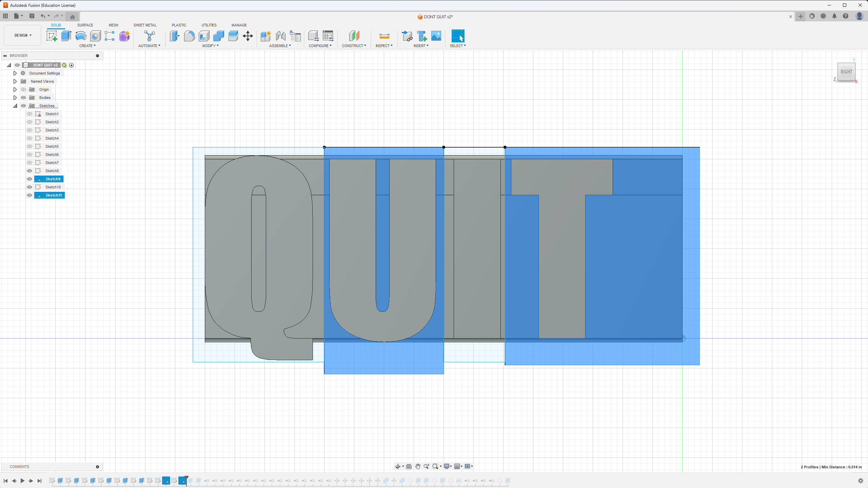Select the Configure Model tool
This screenshot has width=868, height=488.
point(313,36)
